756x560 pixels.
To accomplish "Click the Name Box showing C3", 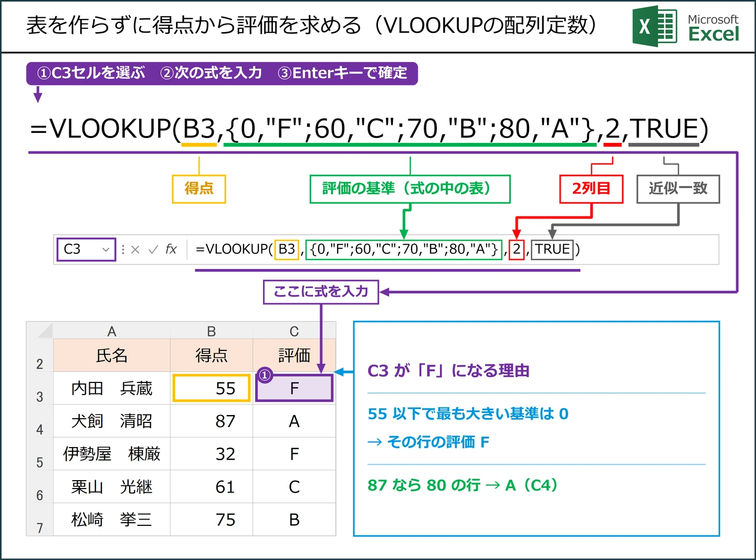I will pyautogui.click(x=86, y=249).
